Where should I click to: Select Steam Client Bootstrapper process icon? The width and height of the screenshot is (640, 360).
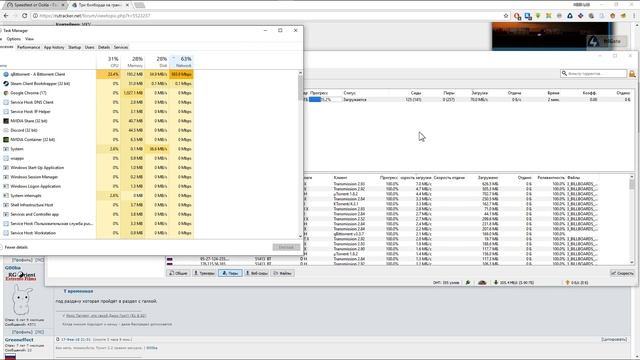6,84
